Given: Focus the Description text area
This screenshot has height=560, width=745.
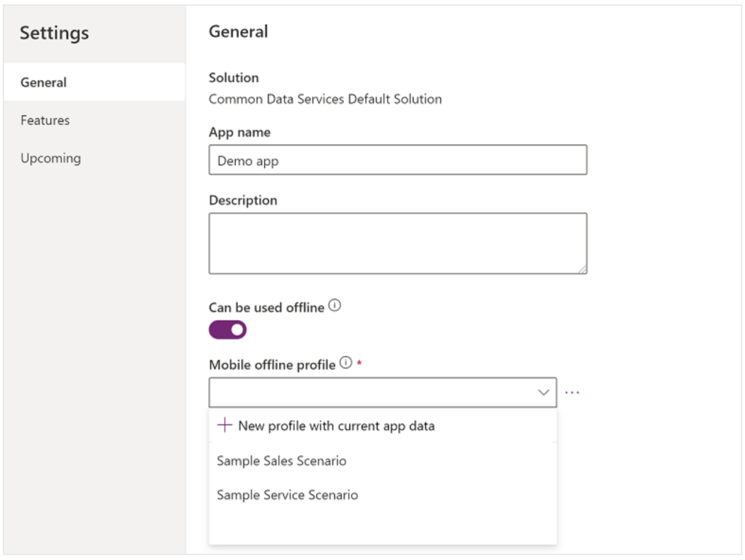Looking at the screenshot, I should pyautogui.click(x=397, y=243).
